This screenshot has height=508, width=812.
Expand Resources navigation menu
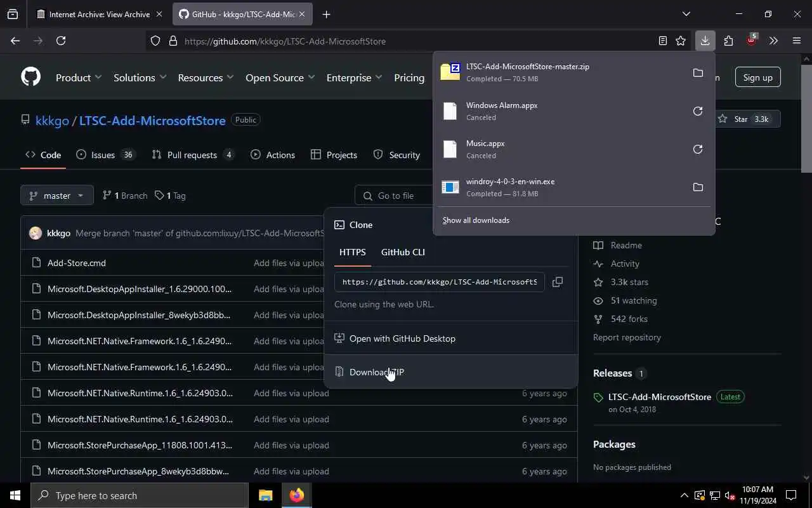coord(206,77)
